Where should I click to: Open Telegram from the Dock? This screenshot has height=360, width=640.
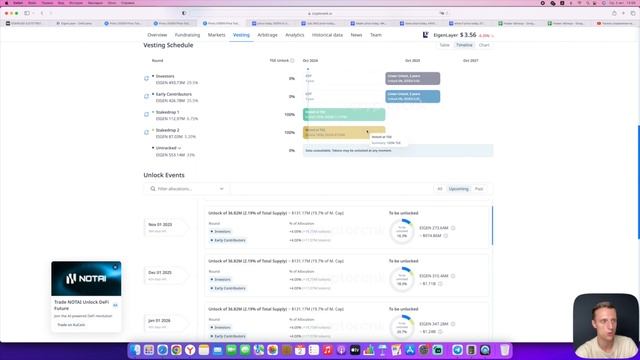tap(458, 350)
